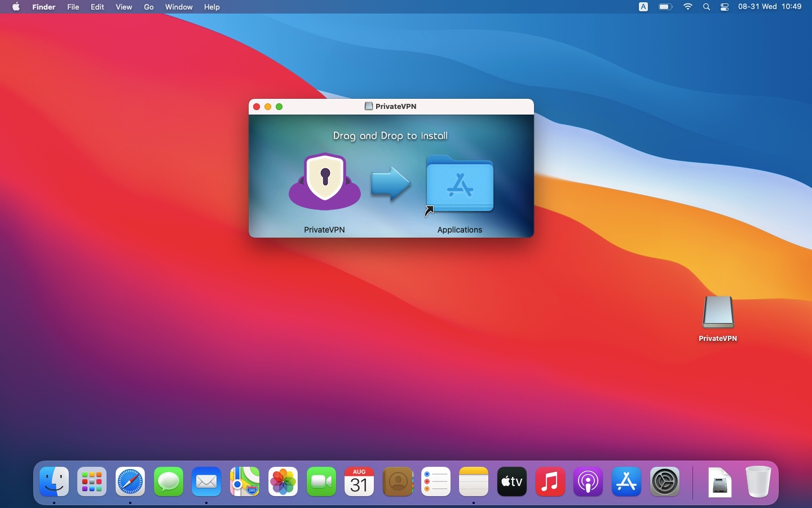
Task: Open the File menu
Action: point(73,7)
